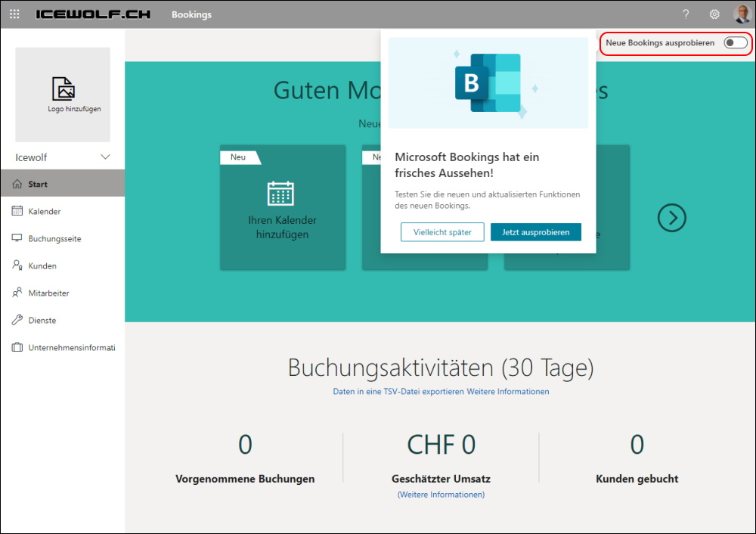Click Vielleicht später button
Viewport: 756px width, 534px height.
click(x=442, y=232)
